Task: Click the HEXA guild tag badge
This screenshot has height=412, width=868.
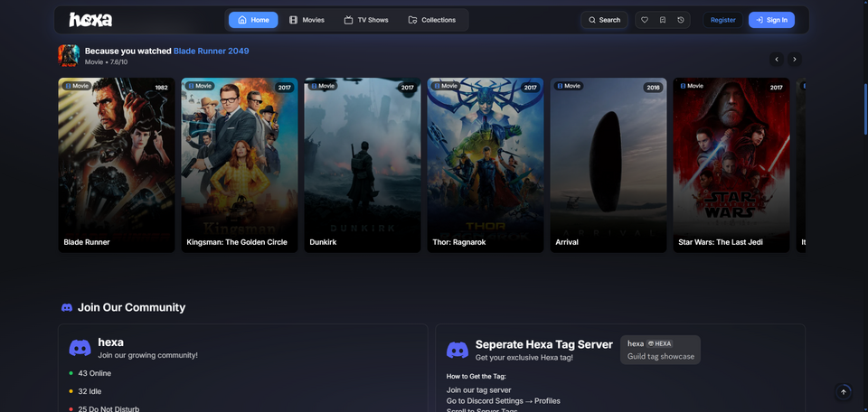Action: click(x=660, y=344)
